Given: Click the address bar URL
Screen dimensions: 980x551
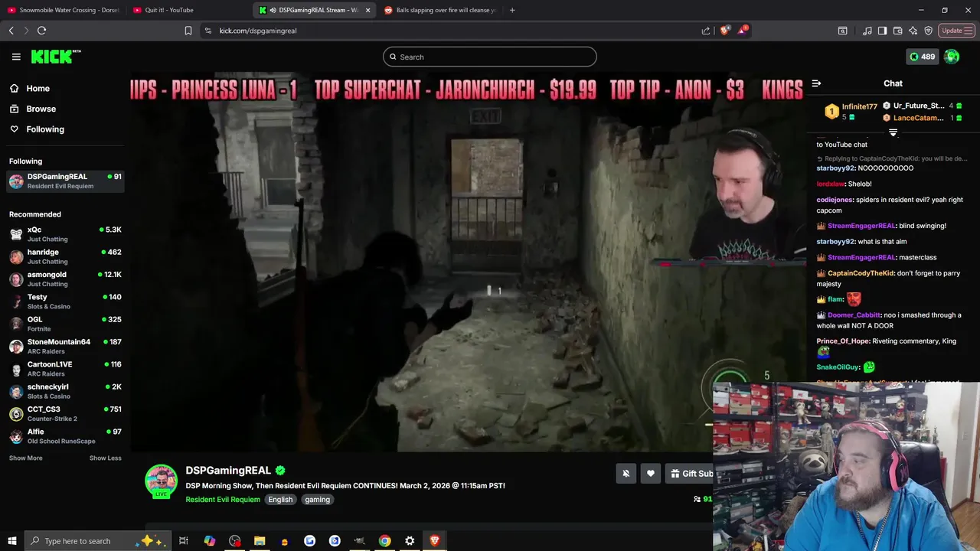Looking at the screenshot, I should click(258, 31).
